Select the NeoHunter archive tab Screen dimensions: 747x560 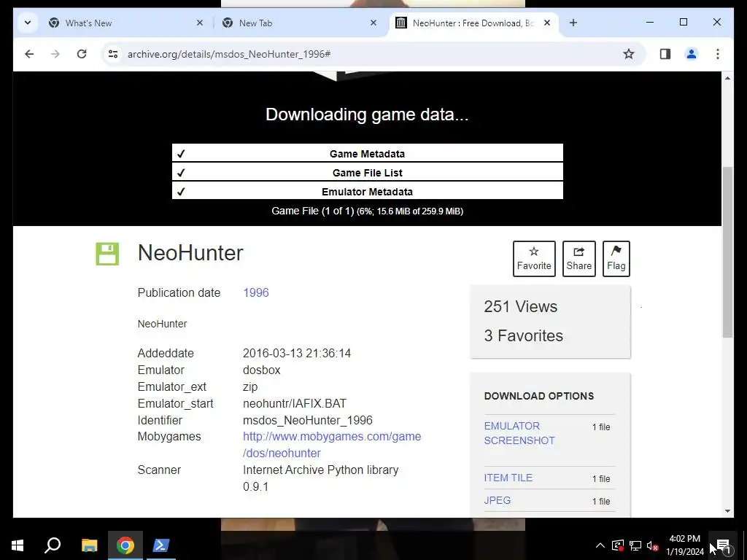(x=473, y=23)
